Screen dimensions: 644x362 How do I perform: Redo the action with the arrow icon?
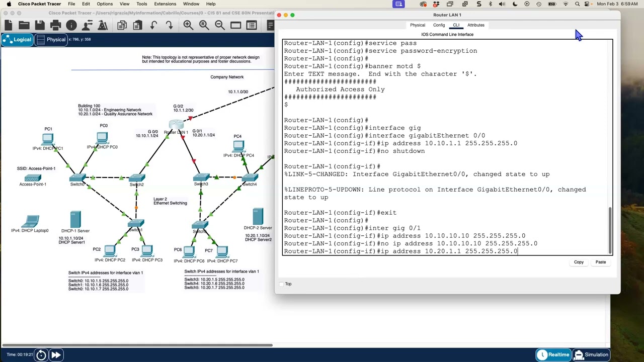point(169,25)
